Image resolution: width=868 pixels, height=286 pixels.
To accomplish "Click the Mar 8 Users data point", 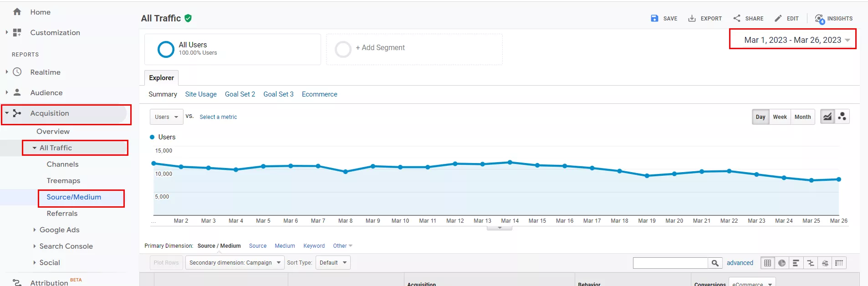I will 345,172.
